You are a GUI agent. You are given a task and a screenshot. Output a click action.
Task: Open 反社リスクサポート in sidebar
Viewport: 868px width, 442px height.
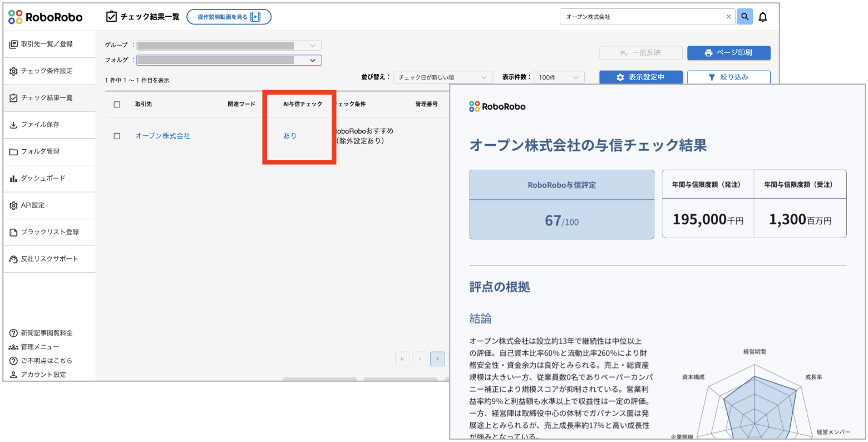coord(49,259)
